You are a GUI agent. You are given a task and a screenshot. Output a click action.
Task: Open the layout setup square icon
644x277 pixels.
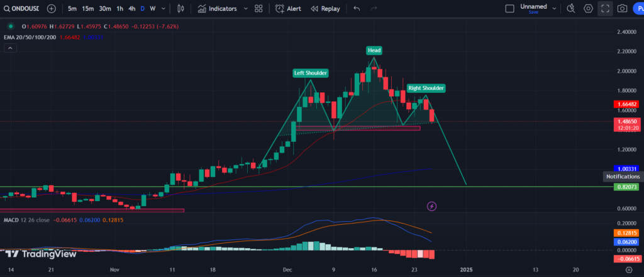click(509, 9)
